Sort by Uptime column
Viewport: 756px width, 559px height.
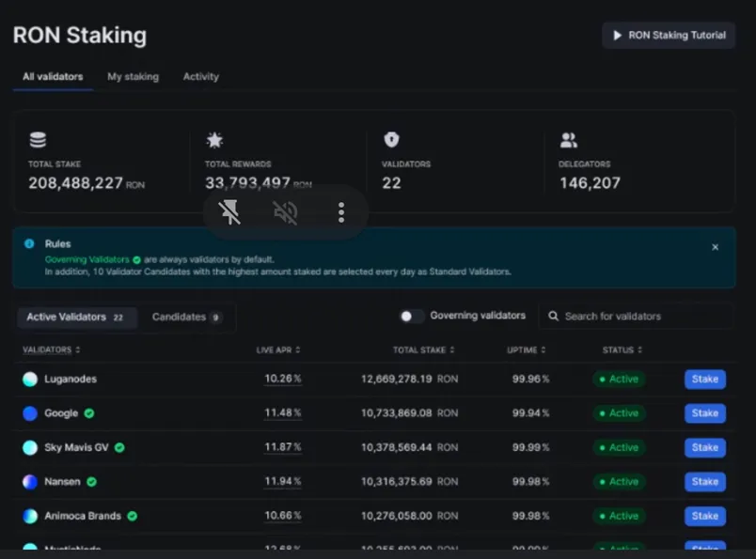point(526,349)
